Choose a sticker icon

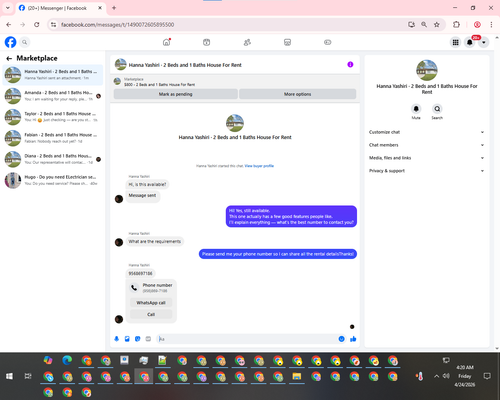pos(138,339)
